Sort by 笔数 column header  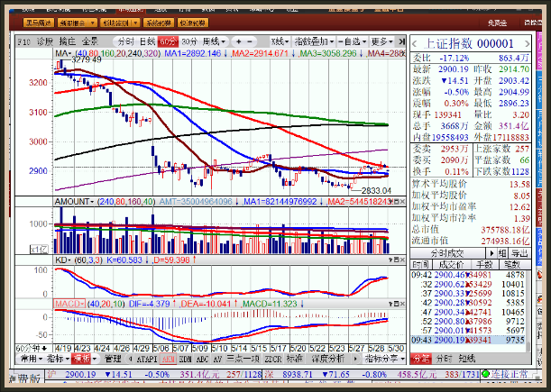point(512,264)
